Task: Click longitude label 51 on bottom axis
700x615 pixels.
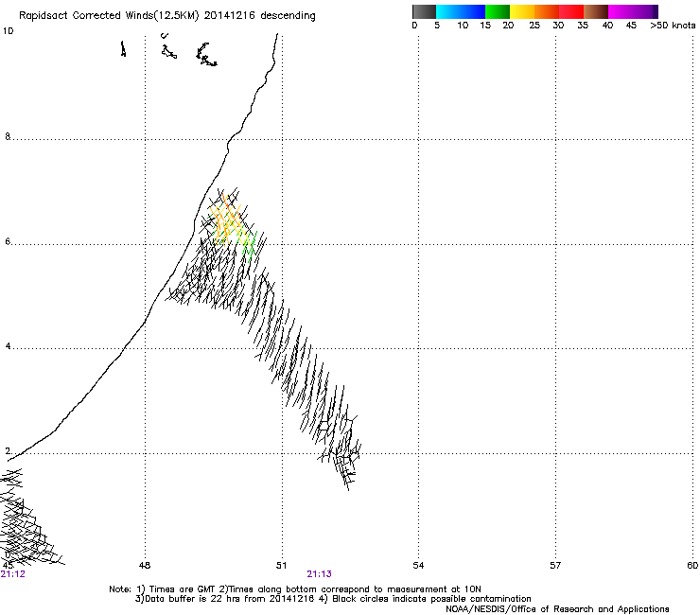Action: point(281,566)
